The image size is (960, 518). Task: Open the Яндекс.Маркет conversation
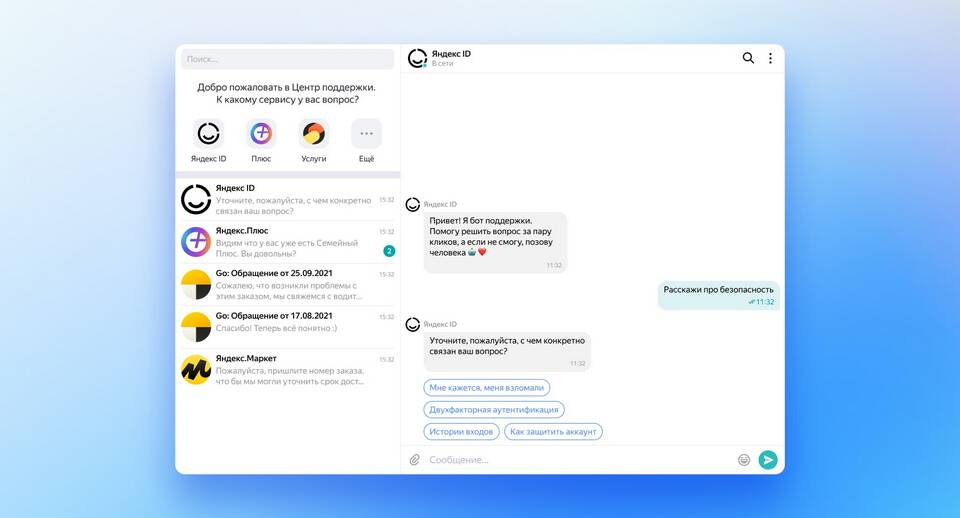(x=288, y=370)
